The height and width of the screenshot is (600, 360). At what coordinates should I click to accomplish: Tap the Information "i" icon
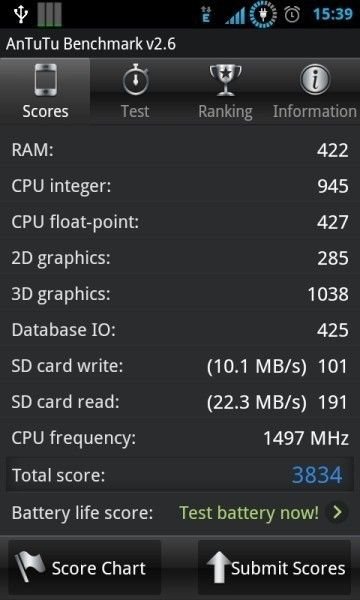pyautogui.click(x=315, y=80)
